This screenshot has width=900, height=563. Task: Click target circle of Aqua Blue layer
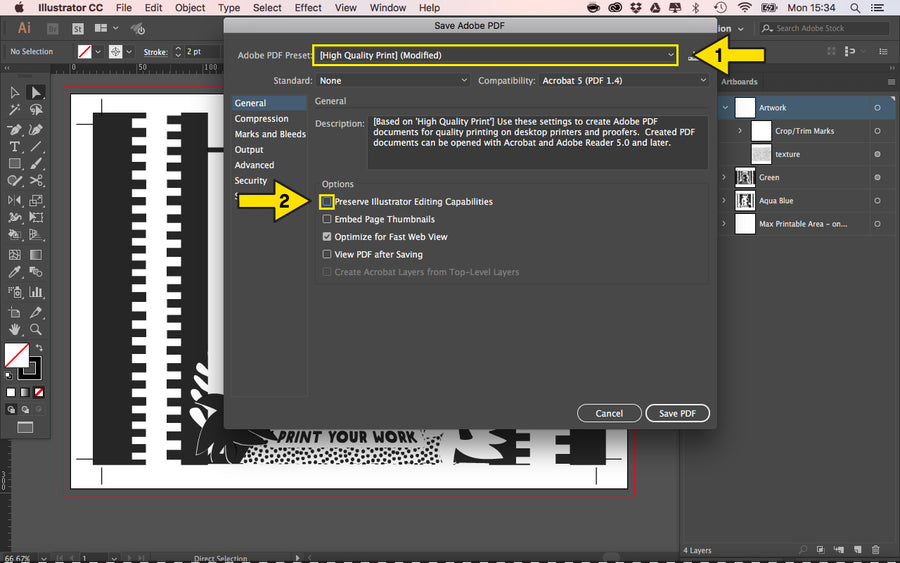click(x=877, y=201)
